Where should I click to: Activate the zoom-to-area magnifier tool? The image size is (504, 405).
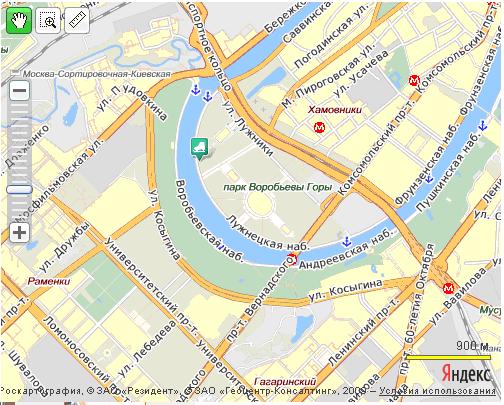pos(48,21)
